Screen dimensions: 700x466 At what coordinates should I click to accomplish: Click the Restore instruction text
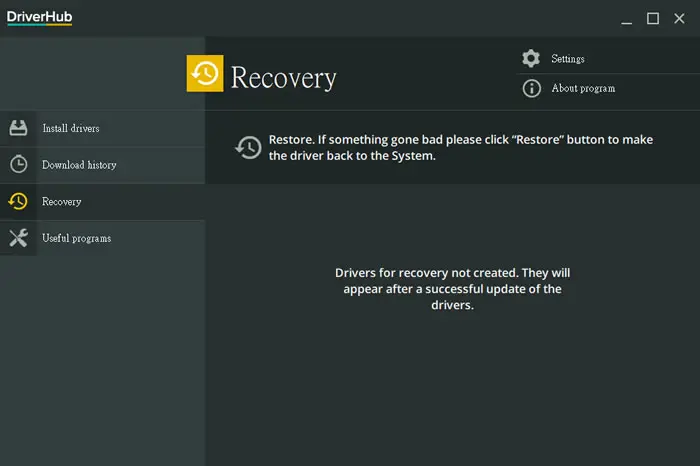pos(461,148)
